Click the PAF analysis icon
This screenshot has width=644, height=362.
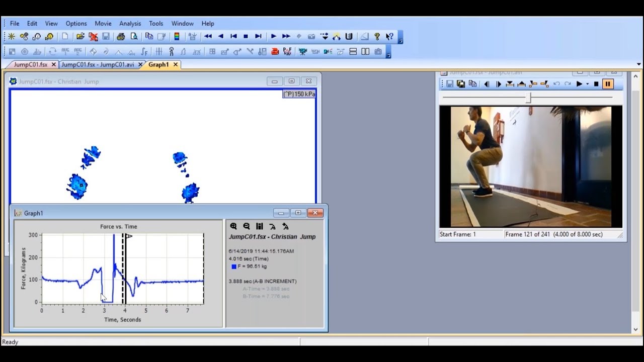pyautogui.click(x=287, y=51)
